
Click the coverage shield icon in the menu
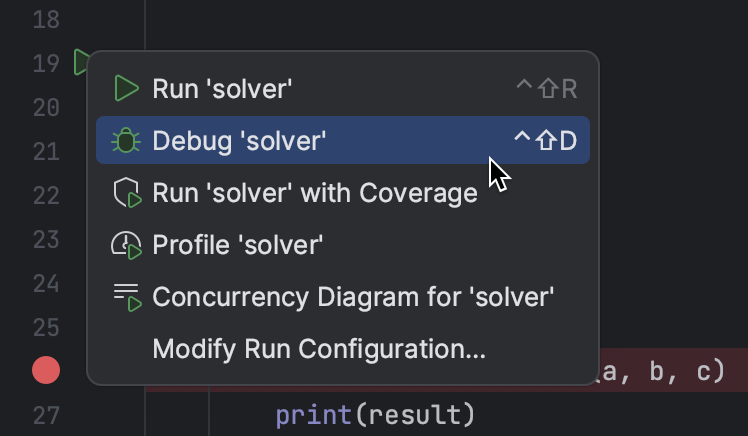pyautogui.click(x=126, y=193)
